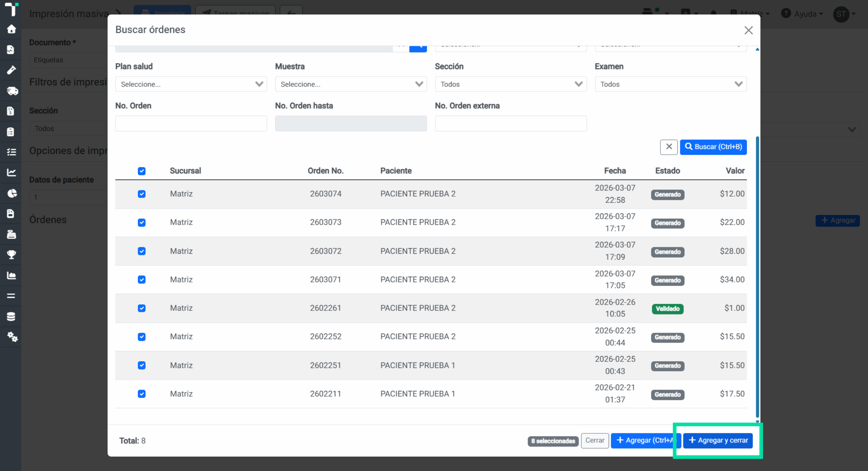The height and width of the screenshot is (471, 868).
Task: Clear search filters with the X button
Action: [x=669, y=147]
